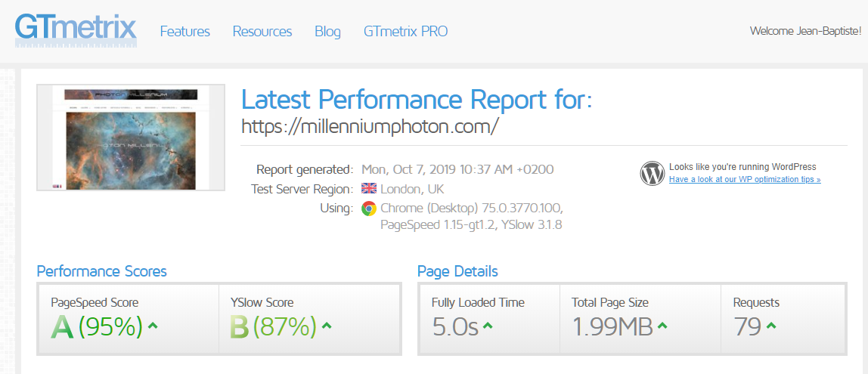Click the Chrome (Desktop) 75.0.3770.100 text
The image size is (868, 374).
[x=472, y=208]
